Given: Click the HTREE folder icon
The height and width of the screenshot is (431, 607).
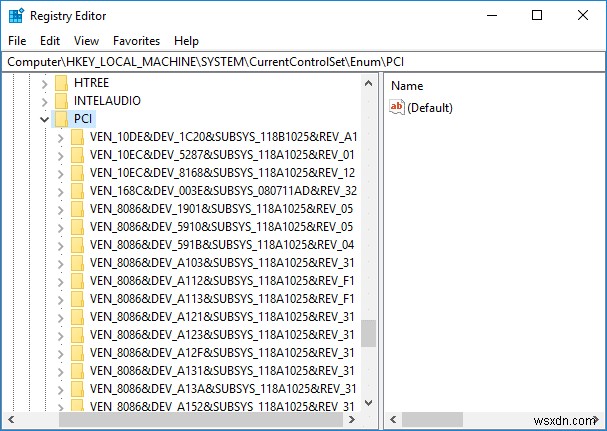Looking at the screenshot, I should [x=61, y=83].
